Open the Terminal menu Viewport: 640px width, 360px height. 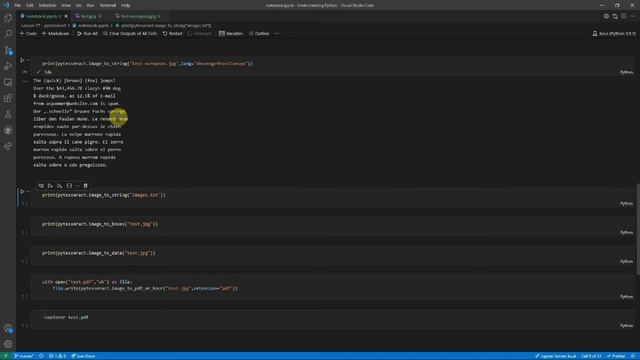pyautogui.click(x=108, y=5)
